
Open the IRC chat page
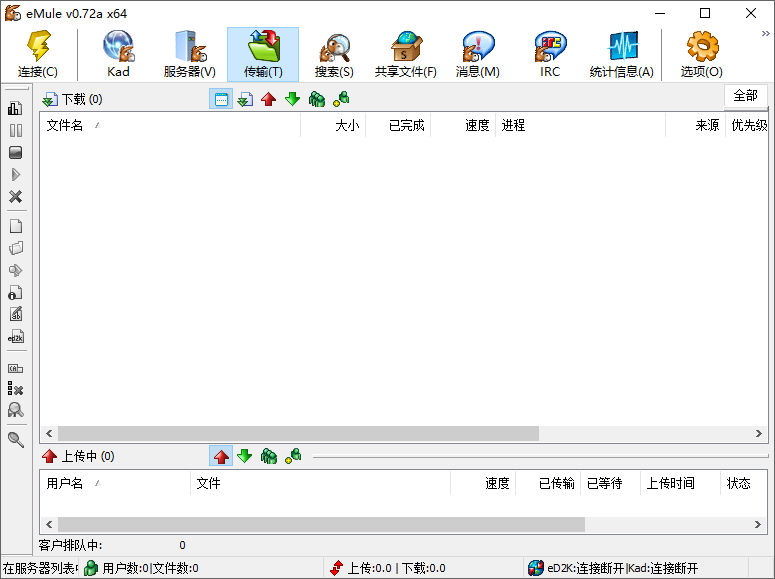550,54
